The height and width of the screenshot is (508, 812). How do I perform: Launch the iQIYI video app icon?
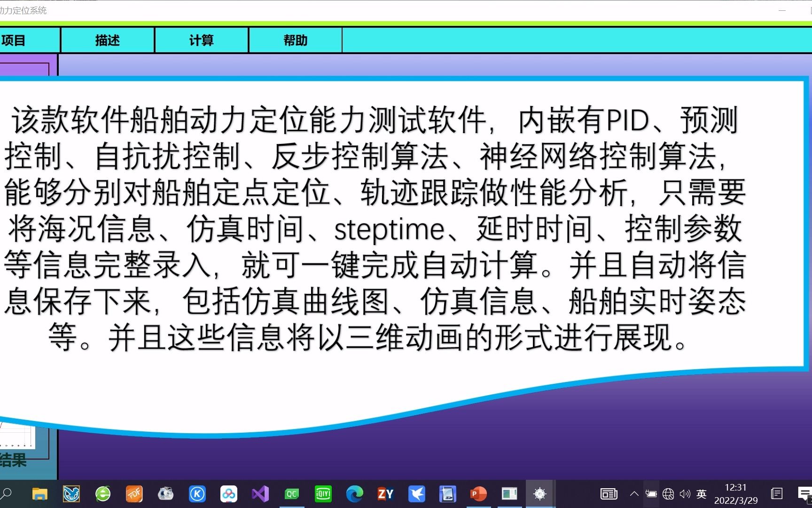click(x=323, y=494)
